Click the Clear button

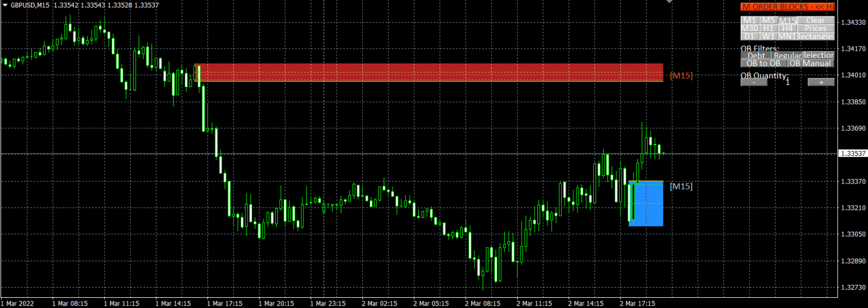815,20
